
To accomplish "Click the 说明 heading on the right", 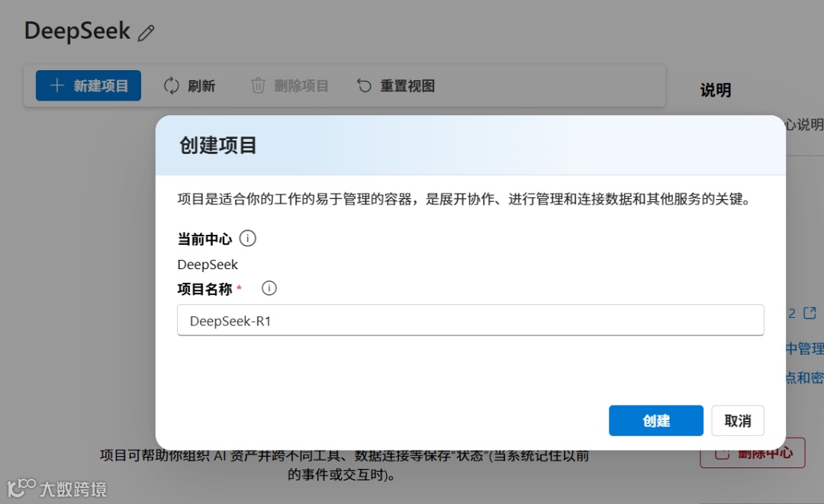I will click(x=715, y=90).
